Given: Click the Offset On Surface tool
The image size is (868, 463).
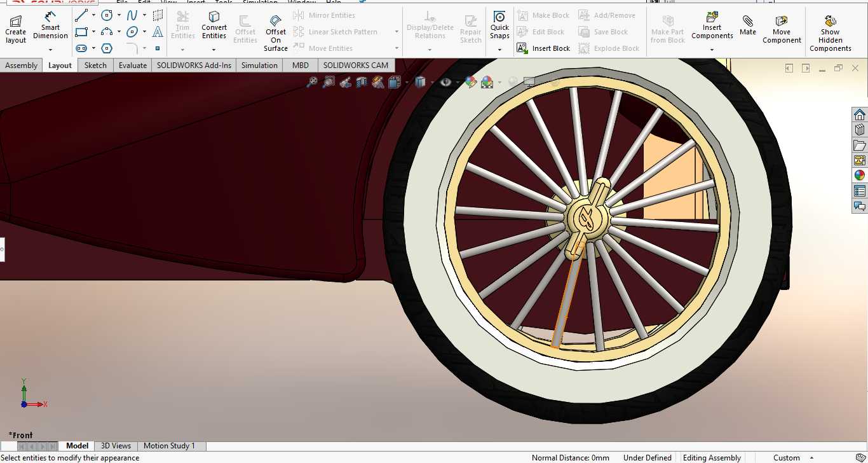Looking at the screenshot, I should click(x=276, y=33).
